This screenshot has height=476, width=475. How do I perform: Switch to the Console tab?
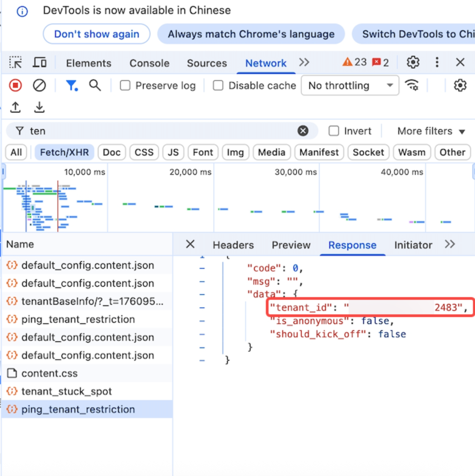pos(149,63)
